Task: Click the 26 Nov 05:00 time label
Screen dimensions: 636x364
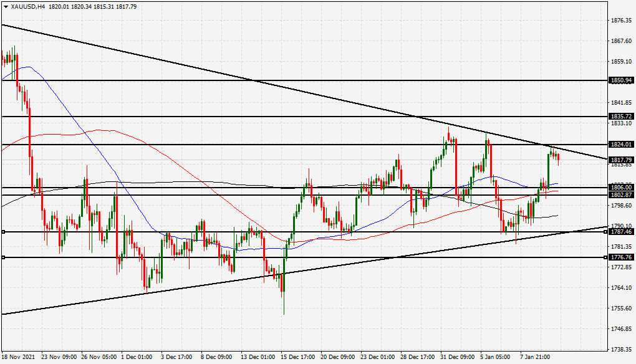Action: tap(99, 357)
